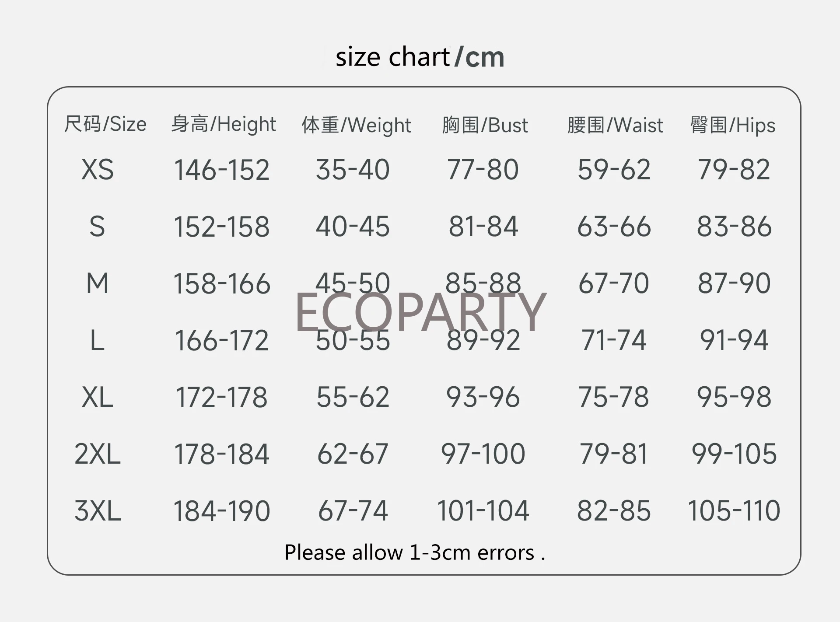This screenshot has width=840, height=622.
Task: Click the hips value 105-110 for 3XL
Action: pyautogui.click(x=734, y=510)
